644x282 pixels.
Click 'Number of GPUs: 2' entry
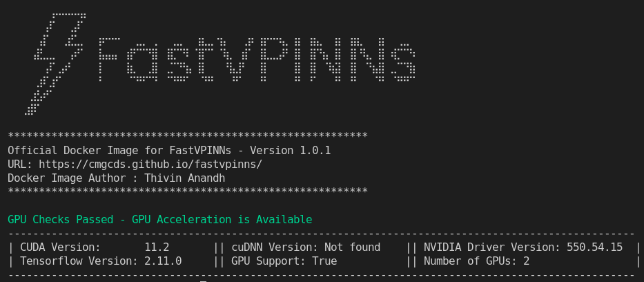click(x=476, y=261)
